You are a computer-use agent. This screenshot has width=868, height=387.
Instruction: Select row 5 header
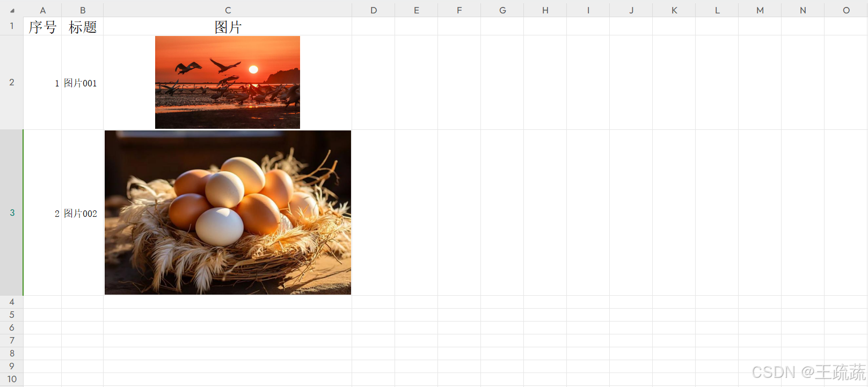[12, 315]
